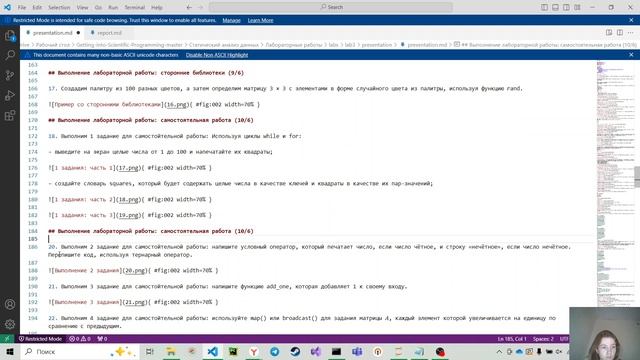Dismiss the non-basic ASCII warning banner
Viewport: 640px width, 360px height.
point(631,55)
